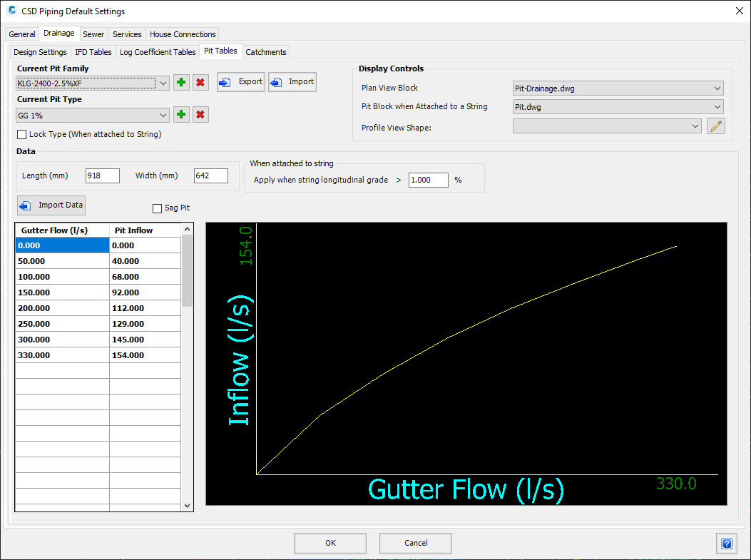The height and width of the screenshot is (560, 751).
Task: Click green plus beside Current Pit Family
Action: (x=181, y=82)
